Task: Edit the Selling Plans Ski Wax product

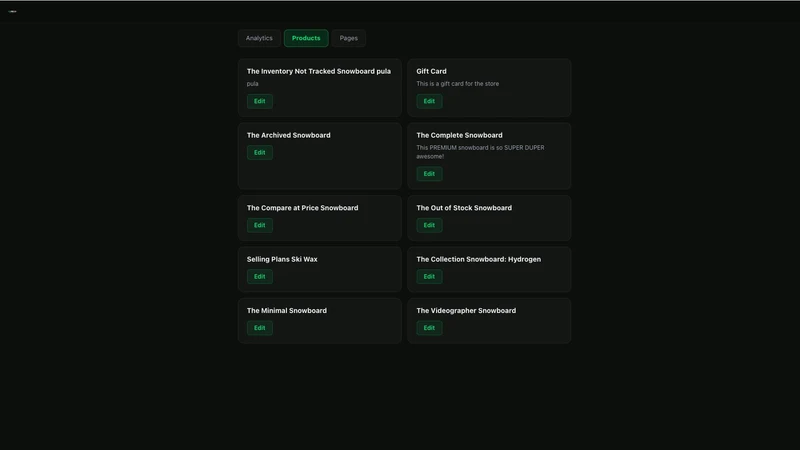Action: click(x=260, y=277)
